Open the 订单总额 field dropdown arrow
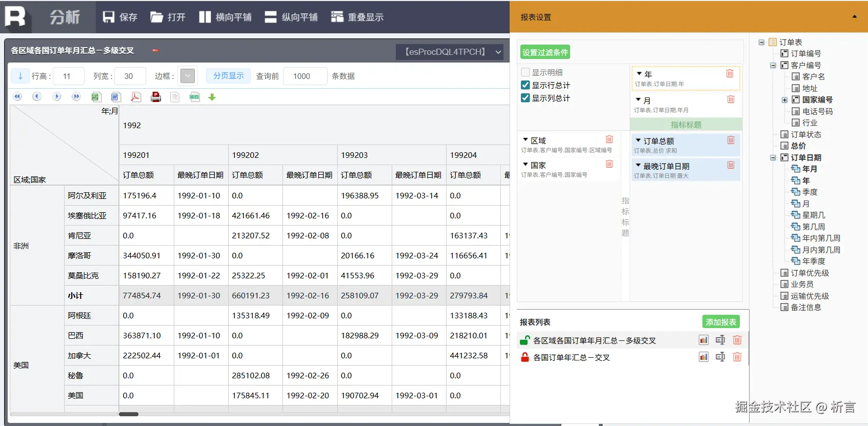 [x=638, y=140]
